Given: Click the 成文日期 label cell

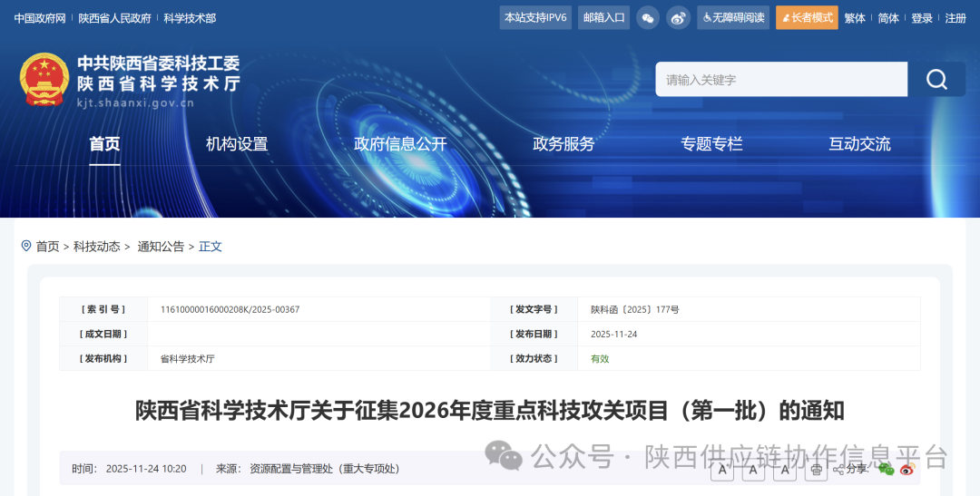Looking at the screenshot, I should [103, 335].
